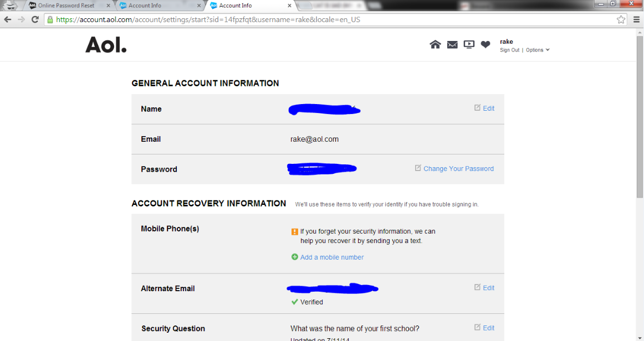Image resolution: width=644 pixels, height=341 pixels.
Task: Edit the Security Question link
Action: coord(488,328)
